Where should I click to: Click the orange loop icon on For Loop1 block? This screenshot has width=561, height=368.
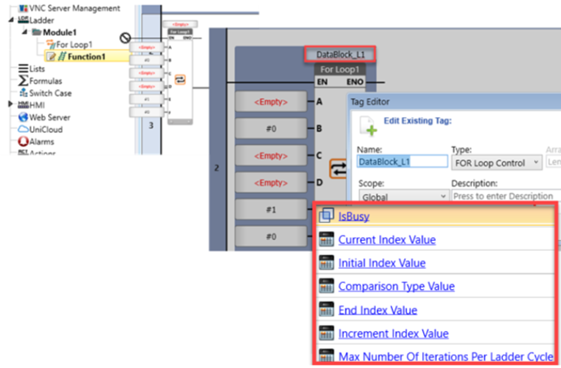pos(338,168)
